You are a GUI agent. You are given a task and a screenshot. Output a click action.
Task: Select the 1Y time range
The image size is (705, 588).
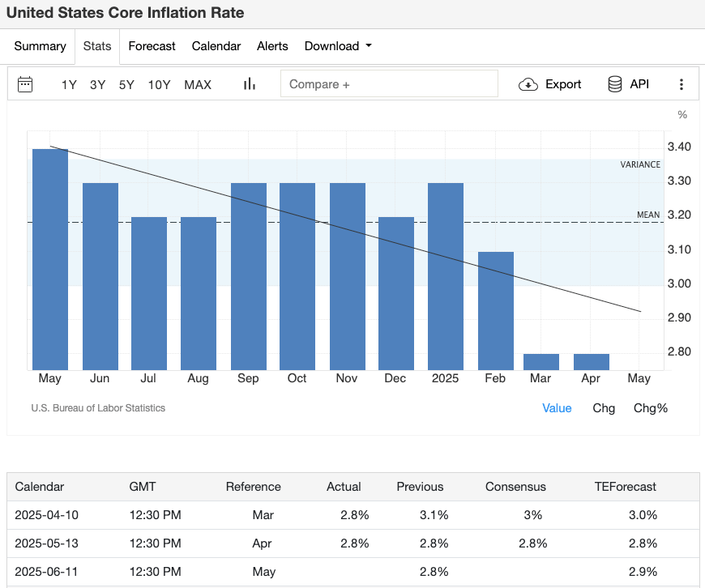pyautogui.click(x=69, y=84)
